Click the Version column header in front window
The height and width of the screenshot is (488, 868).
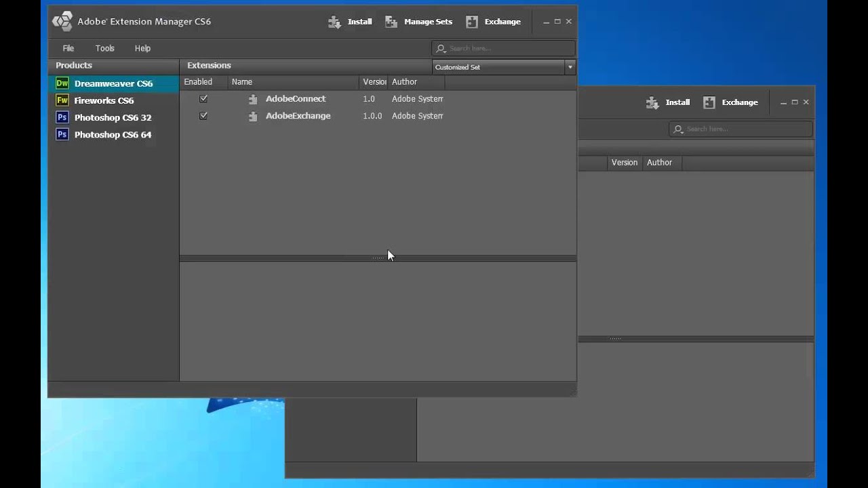coord(374,82)
